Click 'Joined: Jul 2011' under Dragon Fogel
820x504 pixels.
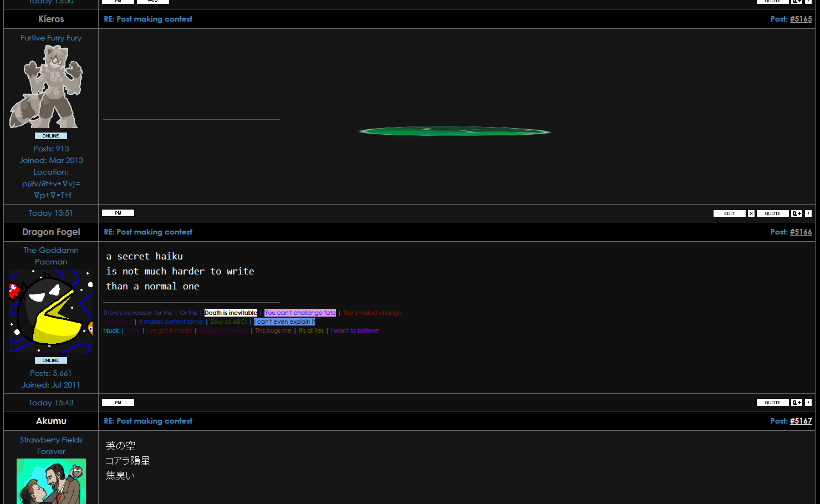51,385
